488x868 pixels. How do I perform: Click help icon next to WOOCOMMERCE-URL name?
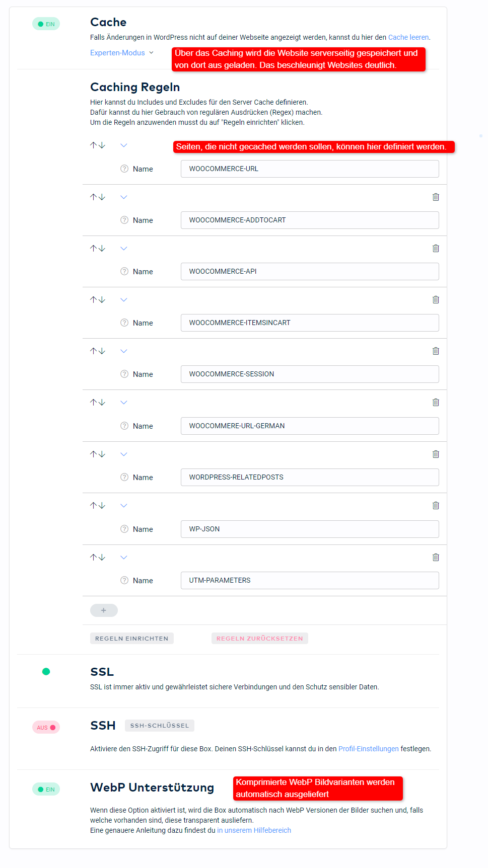click(124, 169)
